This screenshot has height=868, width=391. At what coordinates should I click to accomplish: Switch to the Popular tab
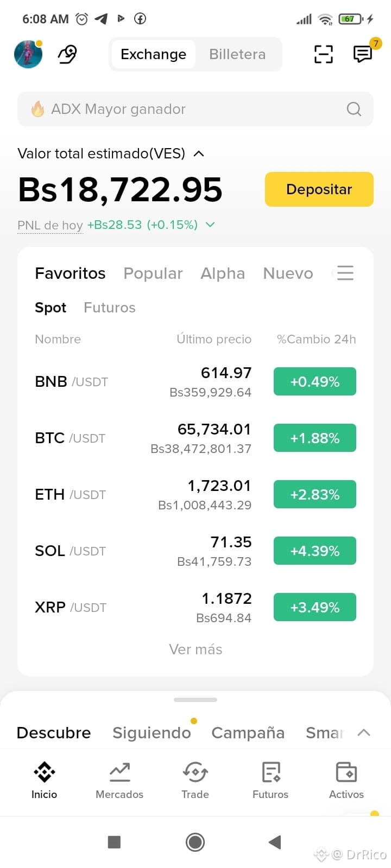coord(153,273)
